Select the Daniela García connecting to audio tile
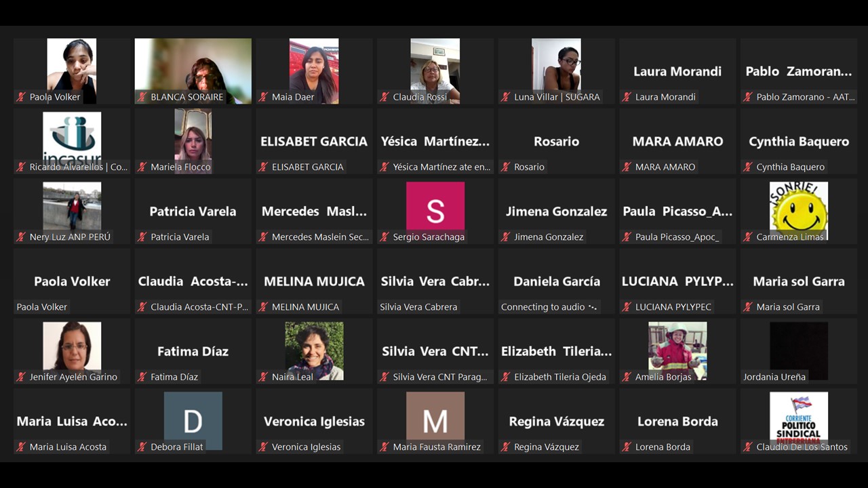868x488 pixels. tap(556, 281)
